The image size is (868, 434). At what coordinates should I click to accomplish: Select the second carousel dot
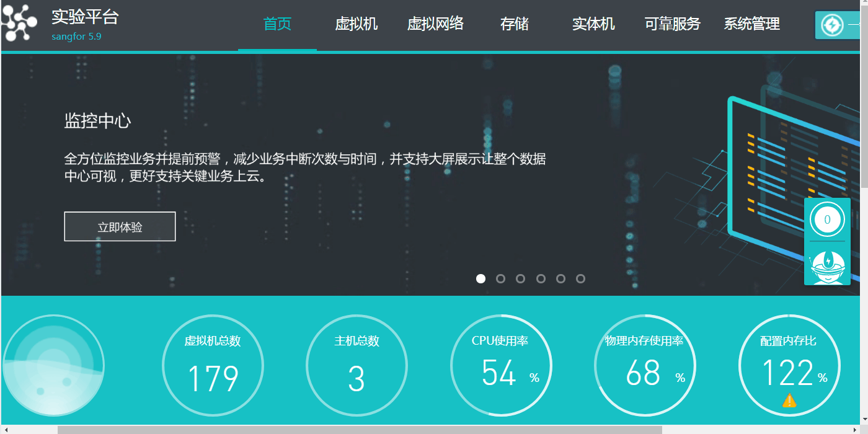click(x=500, y=278)
